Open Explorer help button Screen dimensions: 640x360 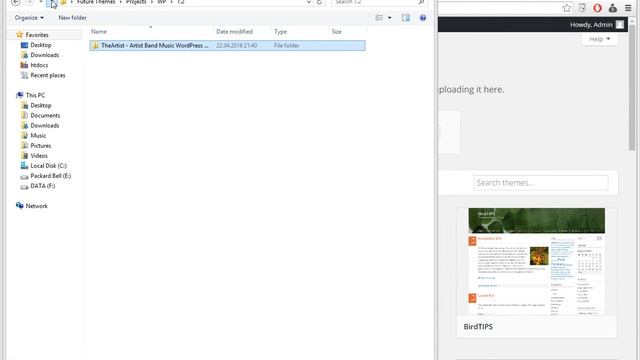coord(423,18)
